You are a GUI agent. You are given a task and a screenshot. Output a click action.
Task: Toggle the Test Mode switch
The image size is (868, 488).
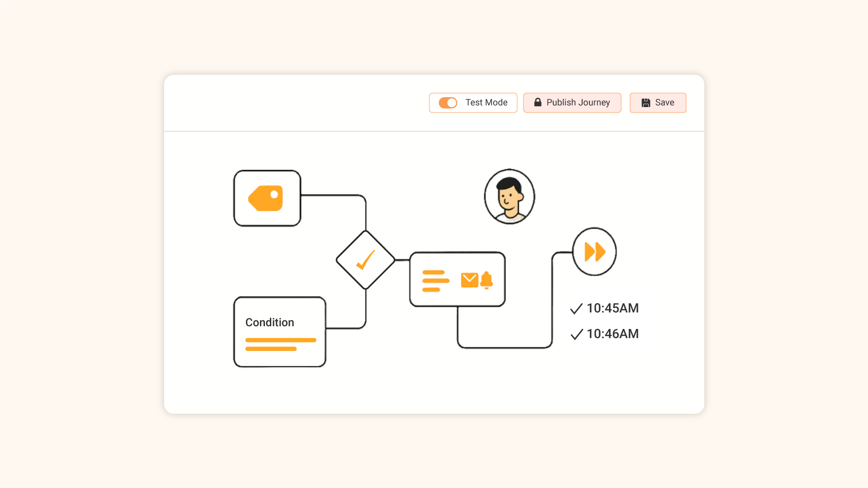448,103
